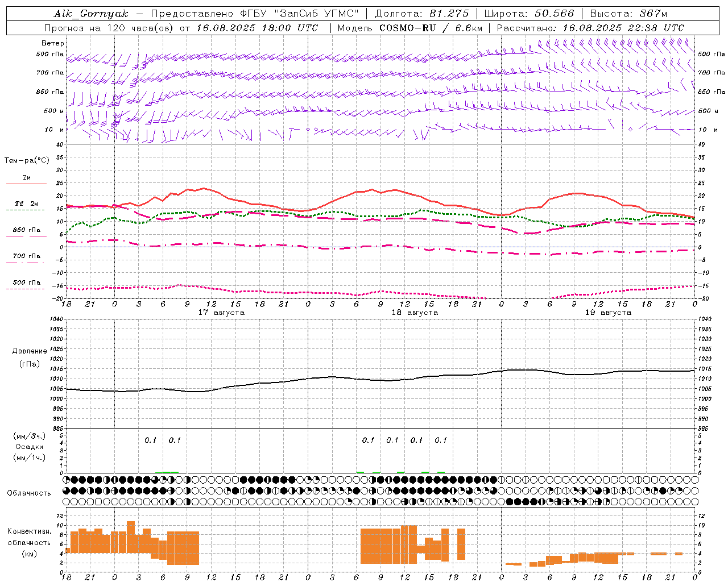Screen dimensions: 728x582
Task: Select the pressure unit label (гПа)
Action: [30, 364]
